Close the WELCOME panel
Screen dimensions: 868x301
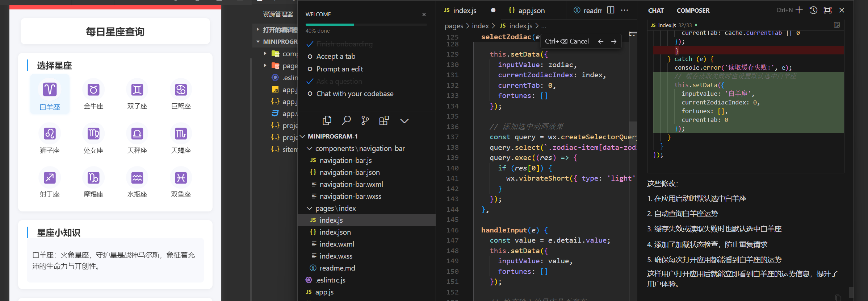[424, 15]
